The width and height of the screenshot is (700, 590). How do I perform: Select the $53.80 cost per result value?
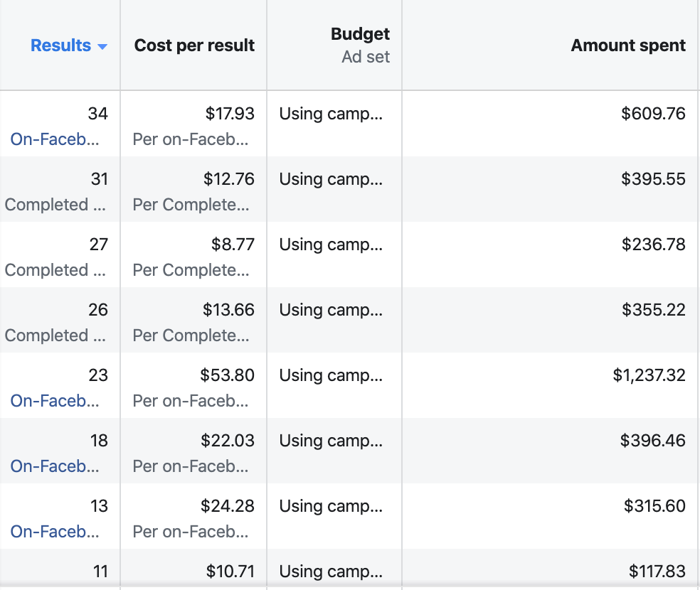(227, 375)
